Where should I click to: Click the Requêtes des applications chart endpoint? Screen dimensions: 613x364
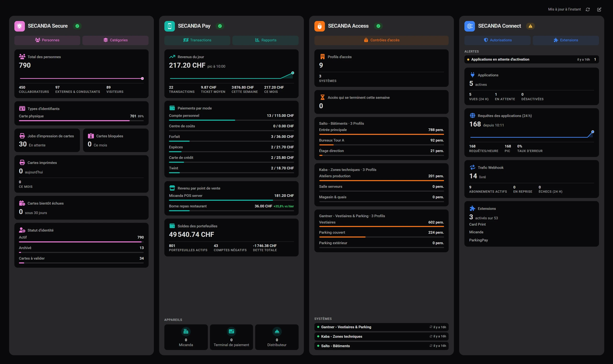tap(592, 132)
